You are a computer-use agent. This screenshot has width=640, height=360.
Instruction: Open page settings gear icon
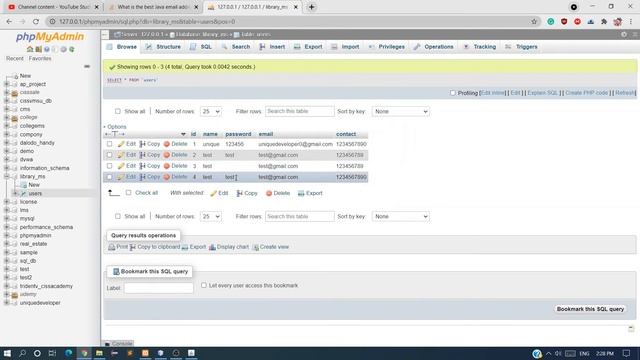(624, 34)
